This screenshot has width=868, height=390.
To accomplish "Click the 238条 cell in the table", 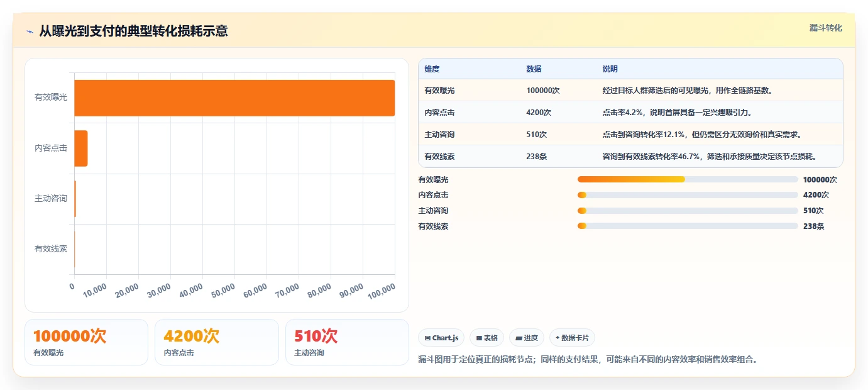I will 536,156.
